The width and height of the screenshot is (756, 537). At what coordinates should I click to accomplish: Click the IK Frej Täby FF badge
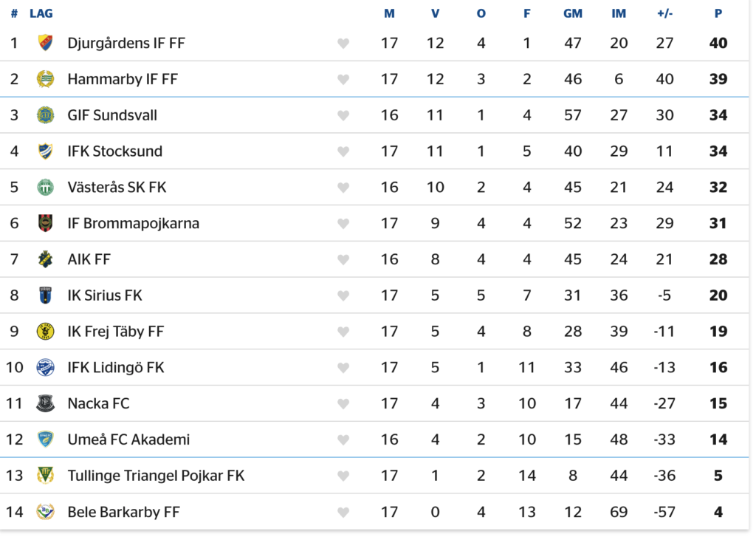coord(46,332)
